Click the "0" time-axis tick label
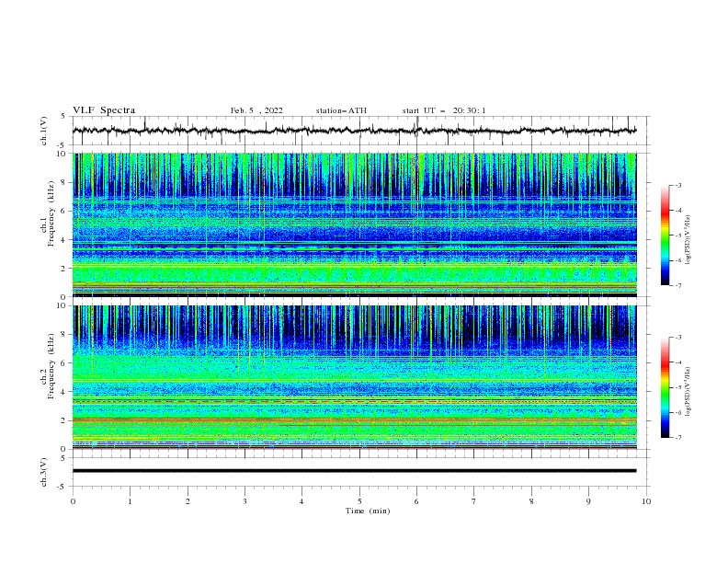The width and height of the screenshot is (728, 563). point(73,501)
